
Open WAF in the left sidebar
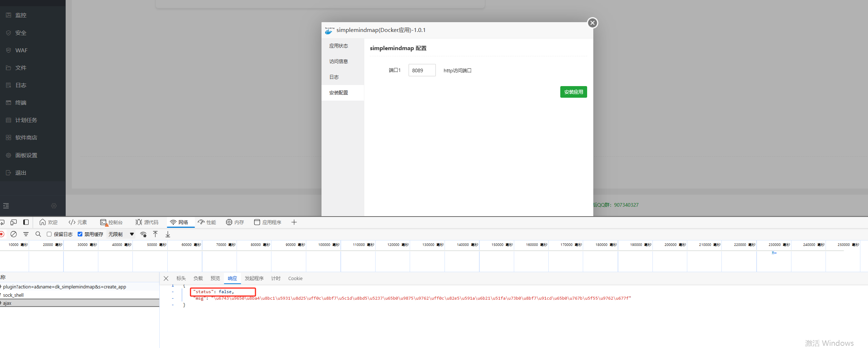point(21,50)
